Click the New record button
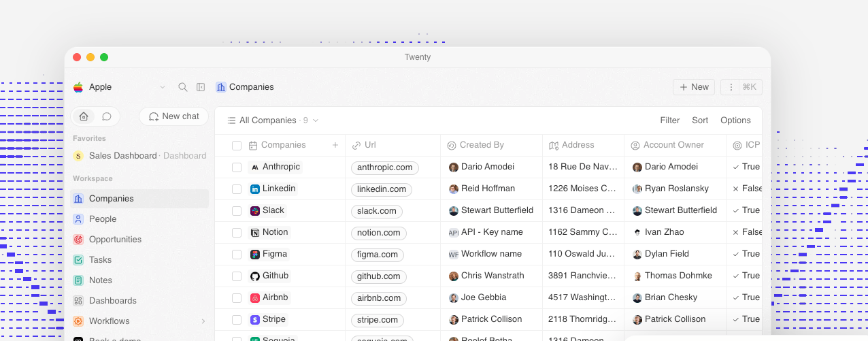The height and width of the screenshot is (341, 868). (x=694, y=87)
